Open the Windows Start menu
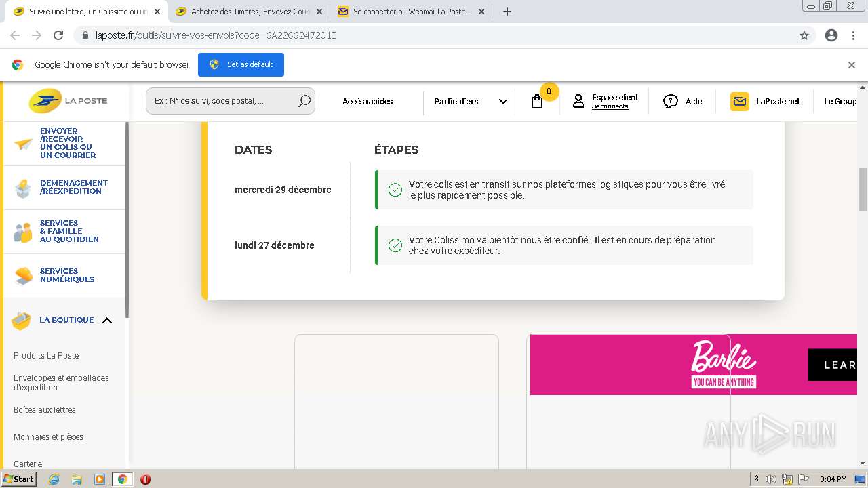 click(19, 479)
